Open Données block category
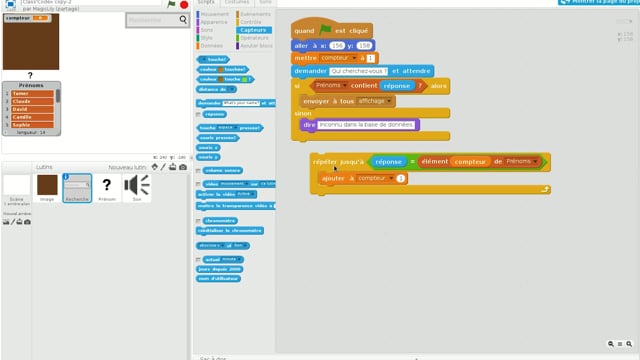The height and width of the screenshot is (360, 640). (210, 46)
